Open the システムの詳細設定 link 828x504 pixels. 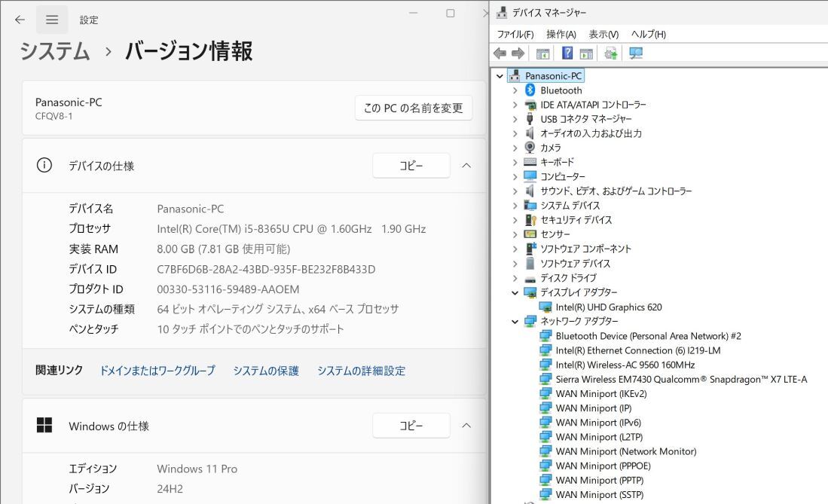361,371
